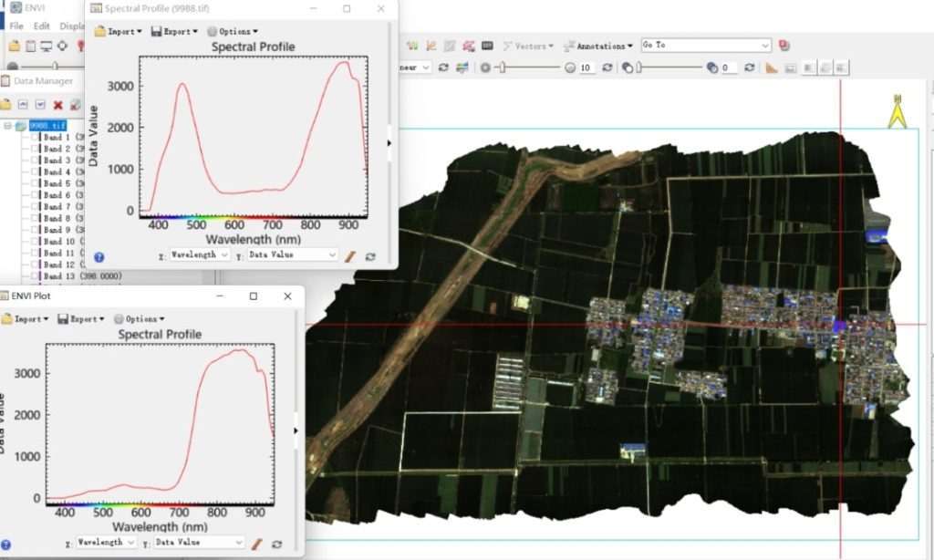Open the Annotations dropdown on the toolbar
This screenshot has height=560, width=934.
coord(601,45)
